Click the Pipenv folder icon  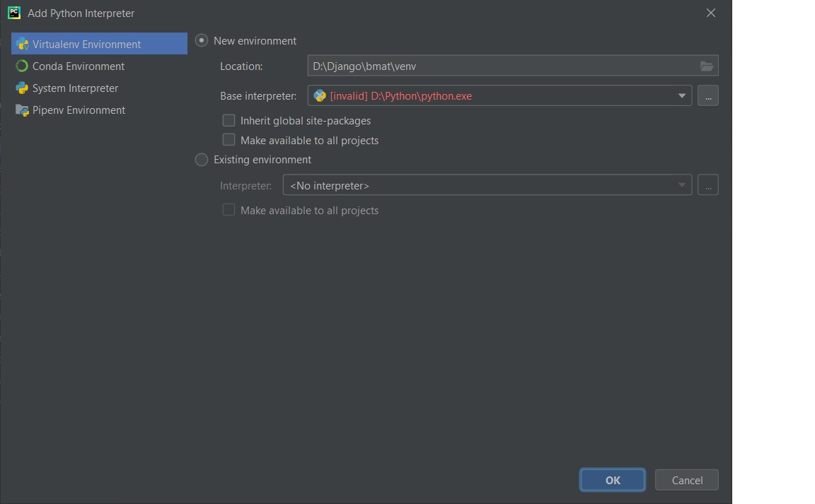pyautogui.click(x=22, y=110)
